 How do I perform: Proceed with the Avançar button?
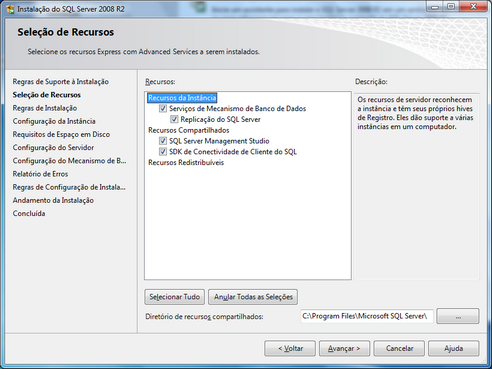(344, 348)
